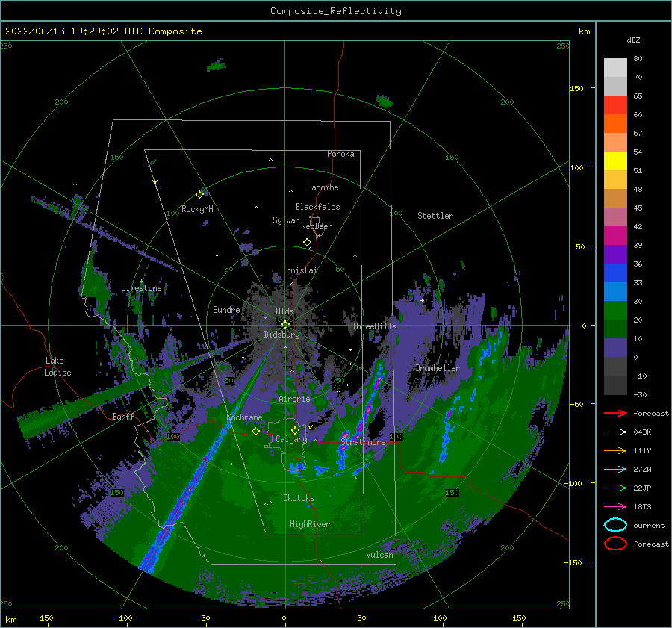The height and width of the screenshot is (628, 672).
Task: Click the 65 dBZ red color swatch
Action: (x=615, y=105)
